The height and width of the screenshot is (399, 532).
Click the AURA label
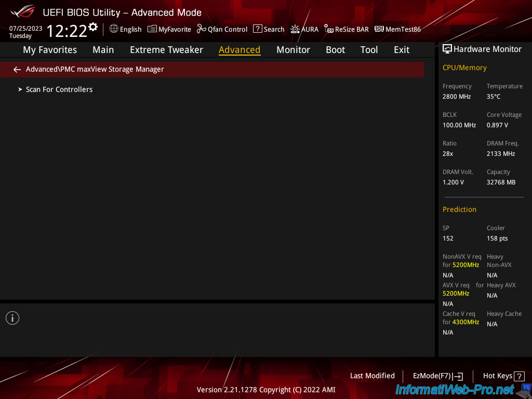point(310,30)
